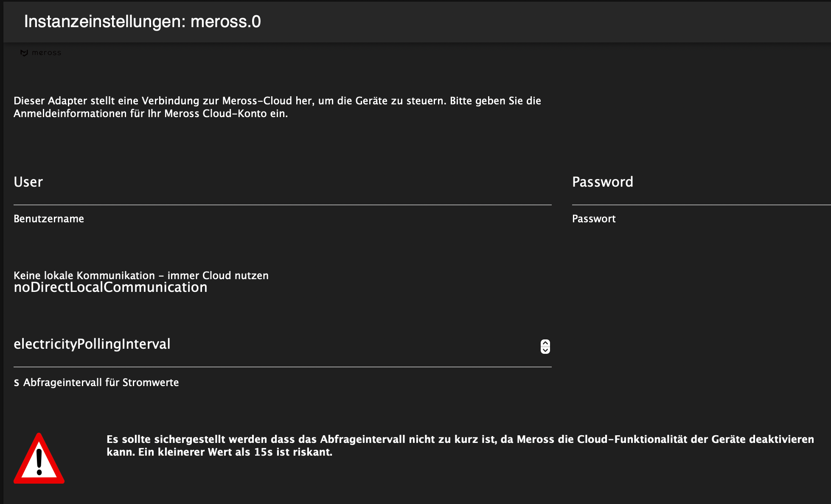Toggle the noDirectLocalCommunication option label
831x504 pixels.
(x=110, y=288)
